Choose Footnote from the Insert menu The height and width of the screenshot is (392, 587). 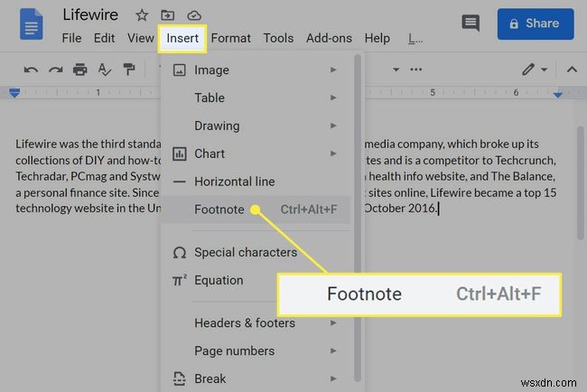[256, 210]
